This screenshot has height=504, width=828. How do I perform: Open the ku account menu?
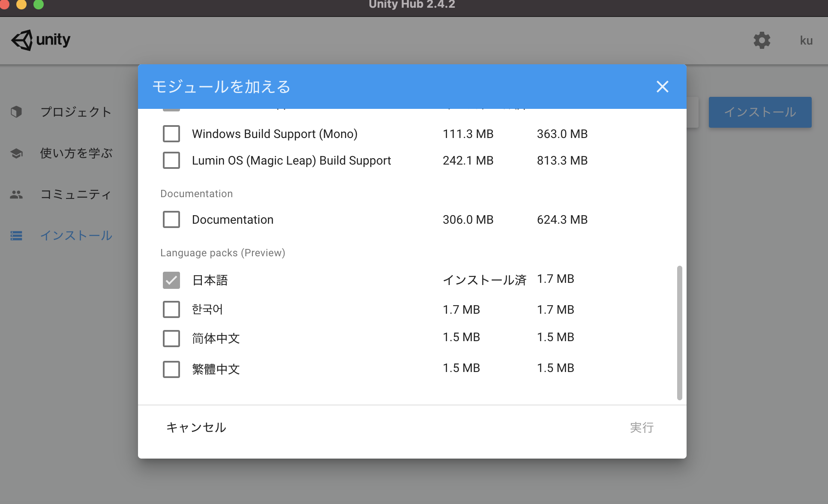click(x=806, y=41)
